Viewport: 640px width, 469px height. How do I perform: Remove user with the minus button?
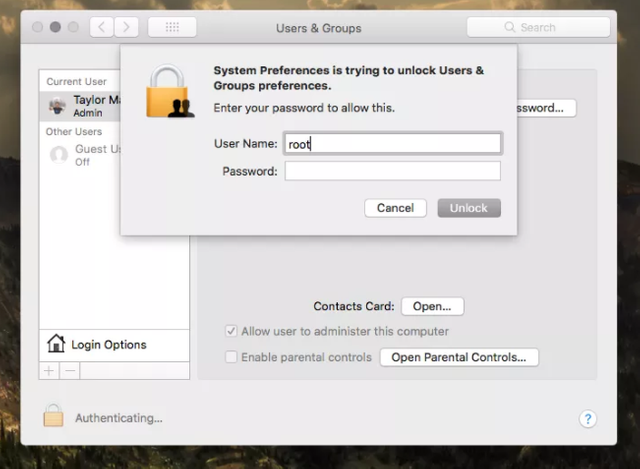[70, 371]
